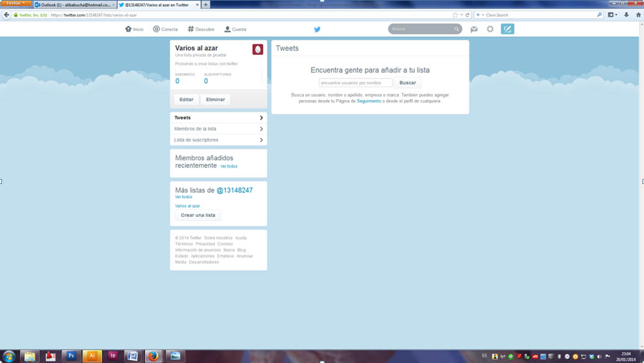
Task: Open the settings gear menu
Action: 490,29
